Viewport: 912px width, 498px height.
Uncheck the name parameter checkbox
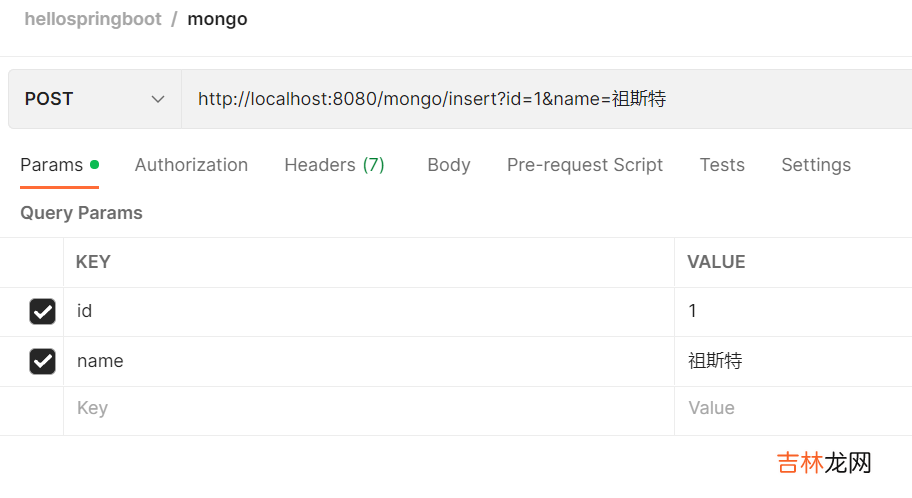tap(42, 361)
